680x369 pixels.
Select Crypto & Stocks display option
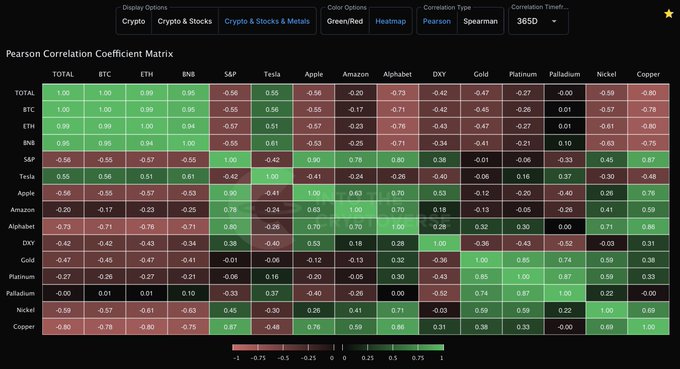coord(185,21)
